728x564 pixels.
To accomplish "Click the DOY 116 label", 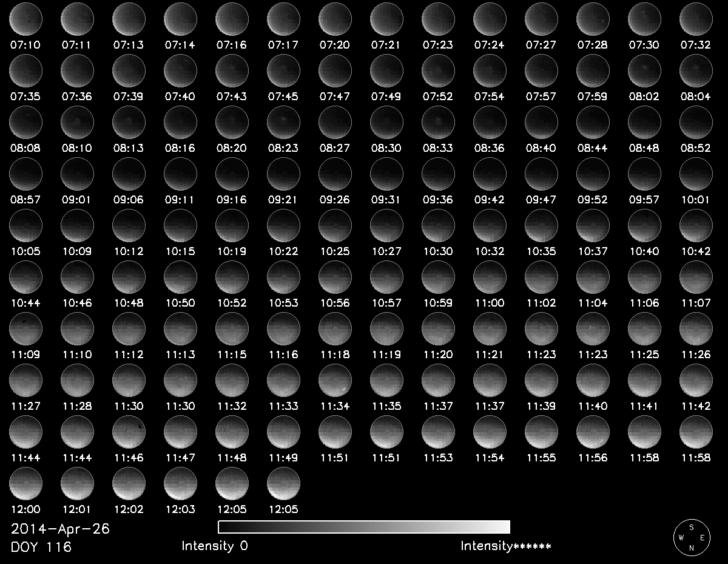I will tap(41, 547).
